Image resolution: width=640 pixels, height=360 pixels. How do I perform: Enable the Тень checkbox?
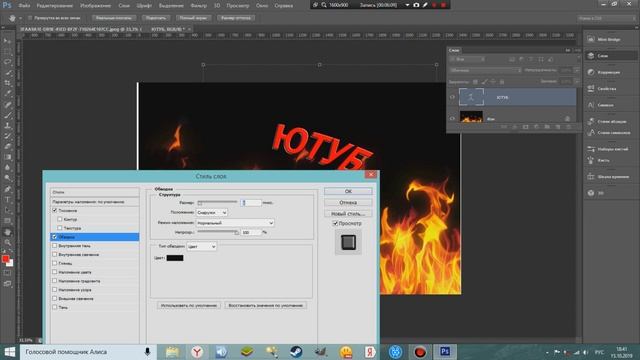[x=55, y=307]
